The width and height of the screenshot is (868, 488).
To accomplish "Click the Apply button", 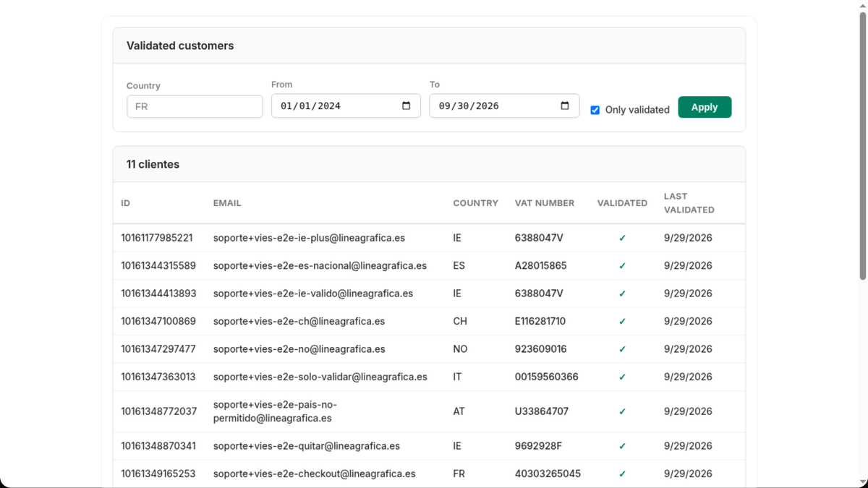I will tap(705, 107).
